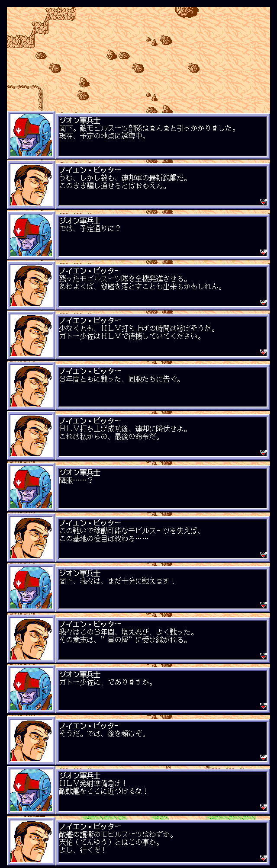Click the PUSH arrow in the 連邦軍の最新鋭艦だ dialog
The height and width of the screenshot is (868, 277).
[x=263, y=202]
